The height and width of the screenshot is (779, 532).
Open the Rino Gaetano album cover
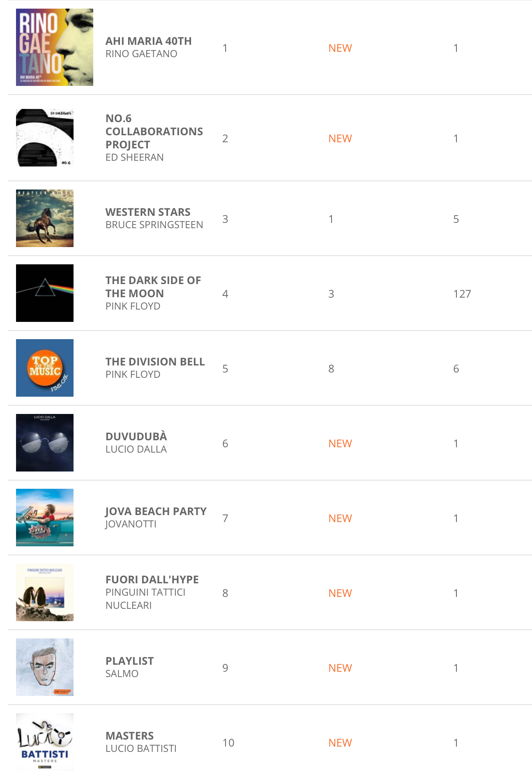pos(54,47)
